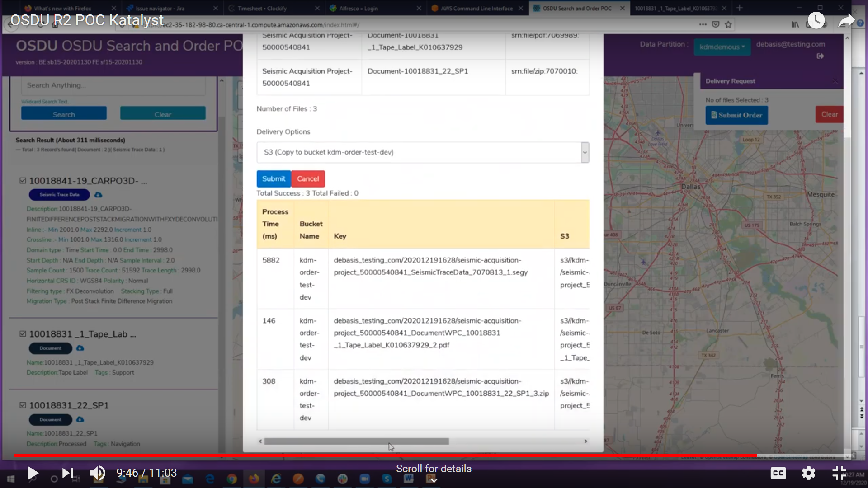This screenshot has height=488, width=868.
Task: Exit full screen mode
Action: coord(839,473)
